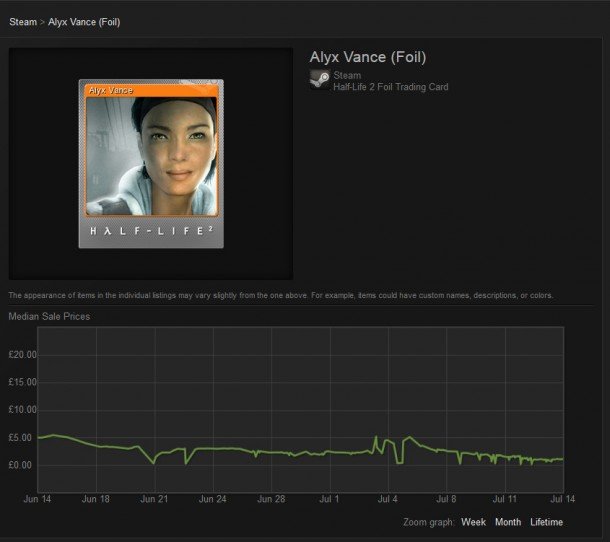This screenshot has width=610, height=542.
Task: Zoom the graph to Month
Action: click(508, 522)
